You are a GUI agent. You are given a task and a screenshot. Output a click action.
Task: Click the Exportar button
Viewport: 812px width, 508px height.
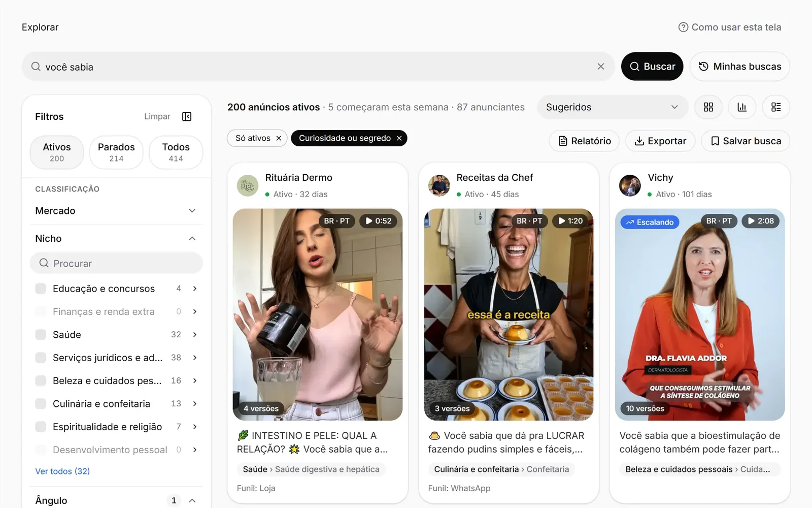point(660,141)
